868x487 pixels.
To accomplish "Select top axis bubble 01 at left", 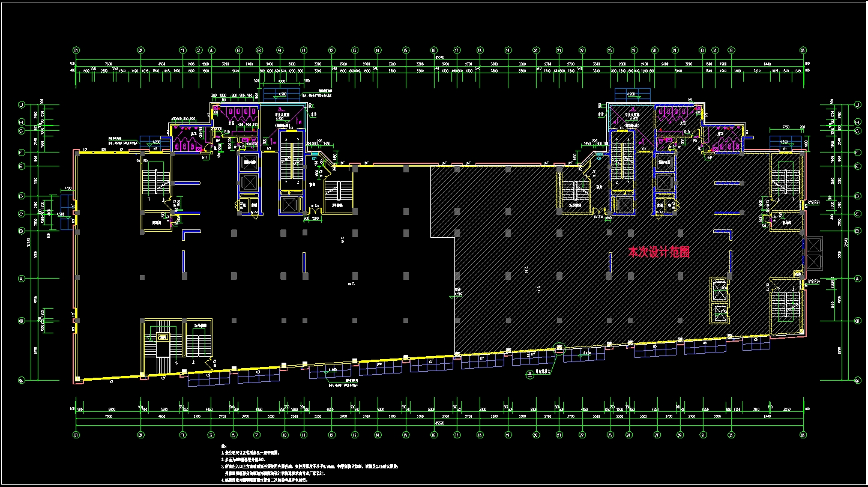I will (x=76, y=50).
